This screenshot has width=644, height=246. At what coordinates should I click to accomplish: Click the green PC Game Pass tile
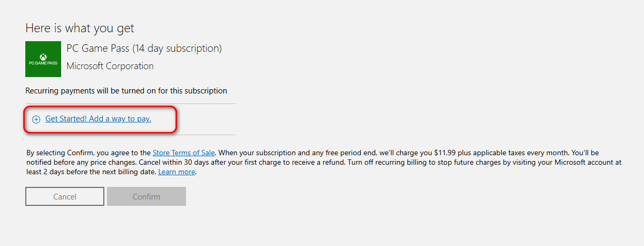coord(43,59)
